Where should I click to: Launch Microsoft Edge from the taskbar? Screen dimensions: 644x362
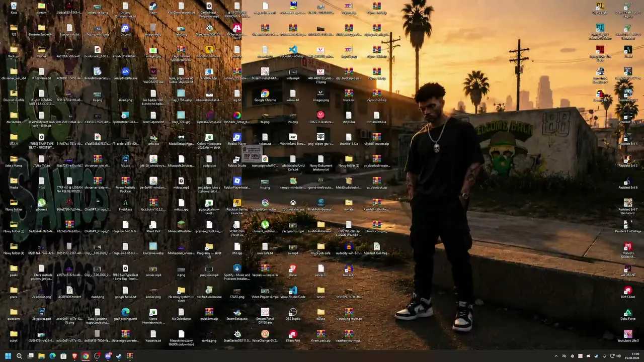pos(52,356)
